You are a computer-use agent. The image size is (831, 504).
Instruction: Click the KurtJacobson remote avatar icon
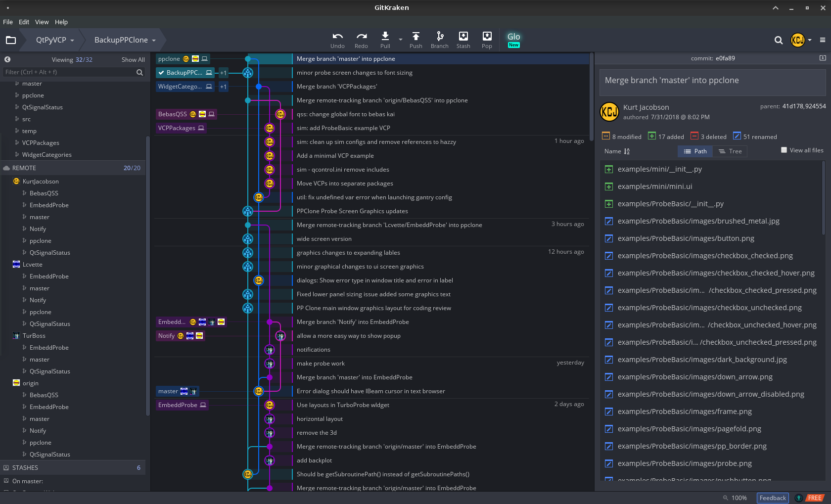[x=16, y=182]
